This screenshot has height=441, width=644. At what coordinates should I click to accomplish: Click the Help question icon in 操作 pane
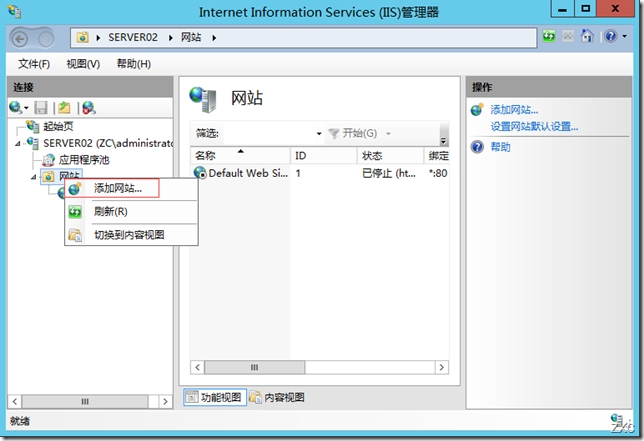pos(477,147)
